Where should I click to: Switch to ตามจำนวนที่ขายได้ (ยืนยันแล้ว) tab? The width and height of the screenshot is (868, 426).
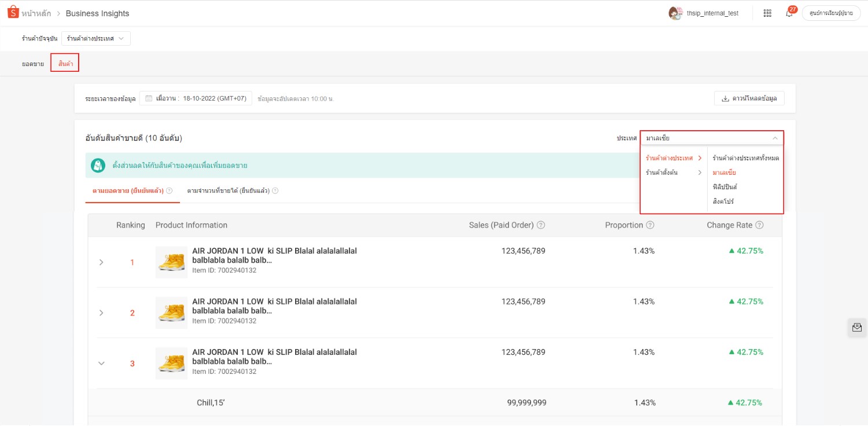[228, 190]
